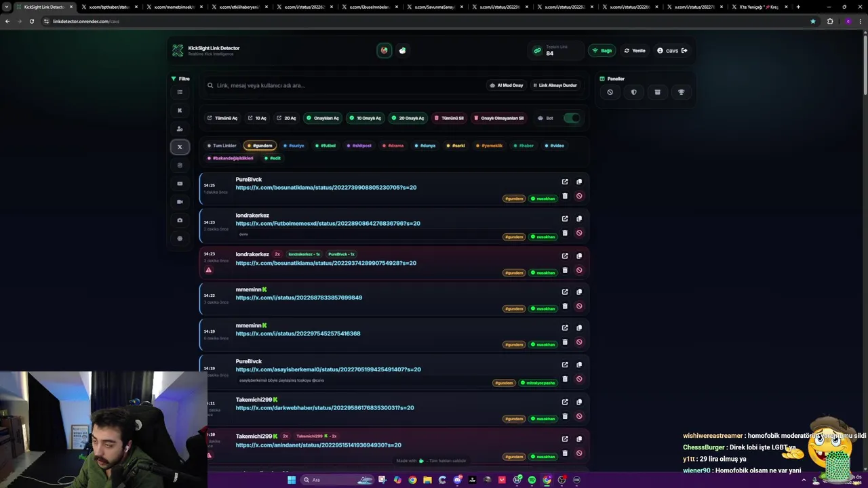Click Tümünü Sil button
868x488 pixels.
(450, 118)
